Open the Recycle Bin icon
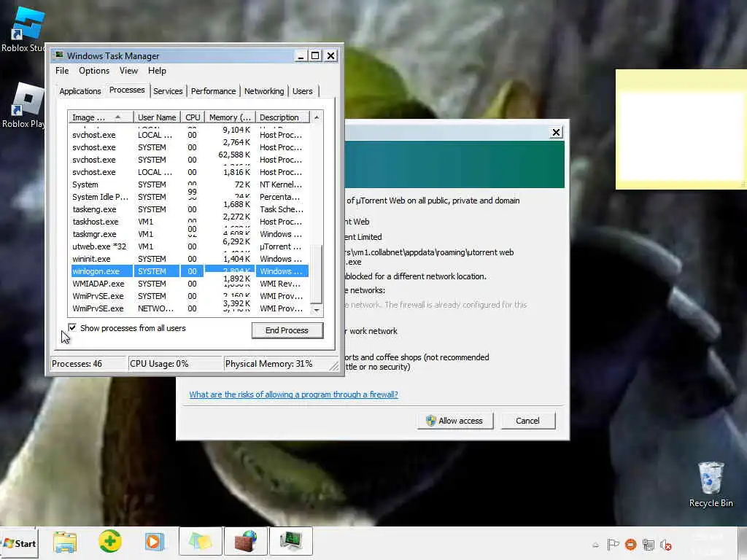747x560 pixels. point(711,484)
